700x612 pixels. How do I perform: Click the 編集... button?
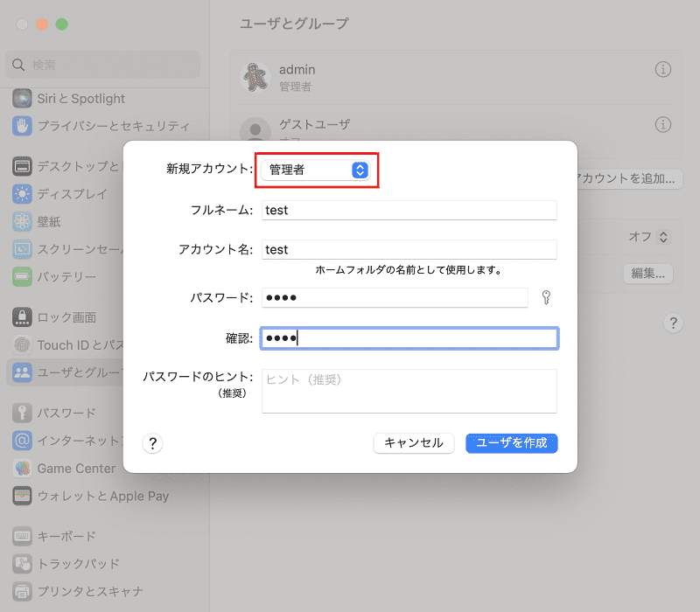pos(647,274)
